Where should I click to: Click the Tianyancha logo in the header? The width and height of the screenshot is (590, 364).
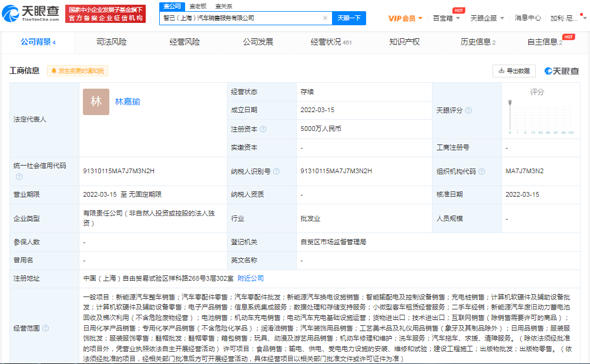31,14
